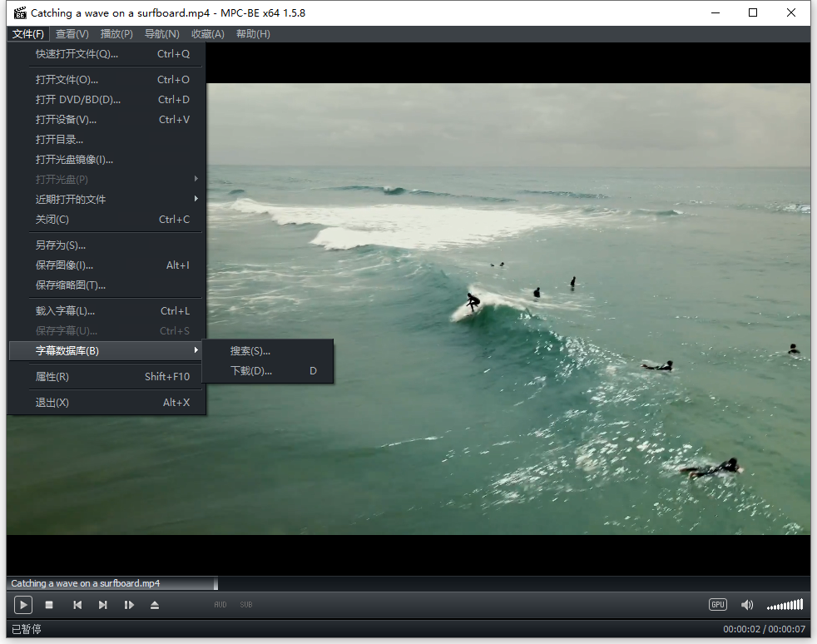The width and height of the screenshot is (817, 644).
Task: Click the SUB subtitle track selector
Action: [246, 605]
